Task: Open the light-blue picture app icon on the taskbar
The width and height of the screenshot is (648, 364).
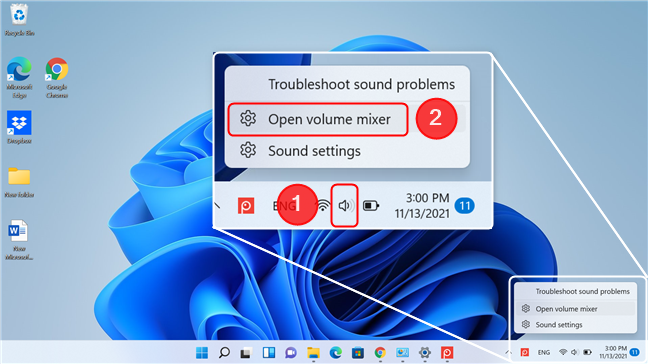Action: point(402,352)
